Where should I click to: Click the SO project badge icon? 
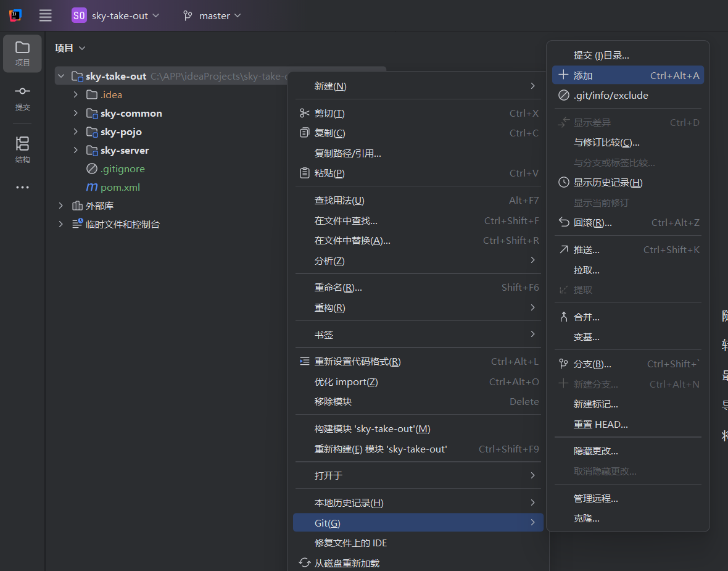tap(79, 15)
